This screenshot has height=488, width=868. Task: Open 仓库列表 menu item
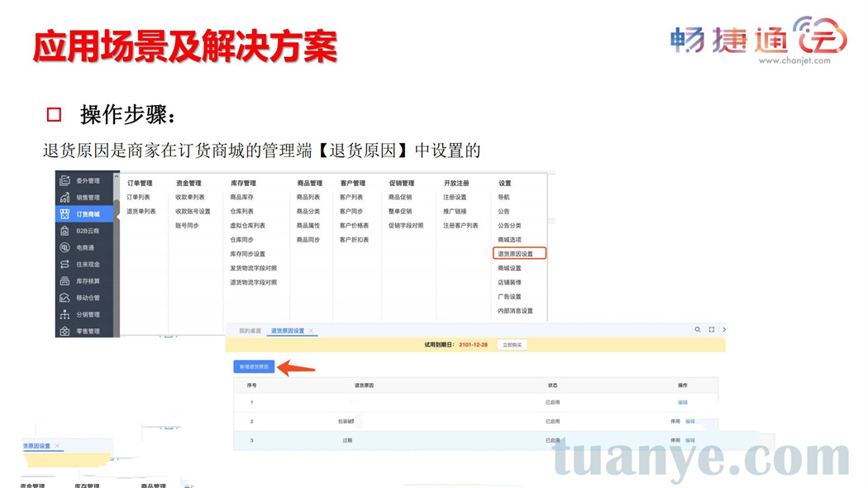coord(242,211)
